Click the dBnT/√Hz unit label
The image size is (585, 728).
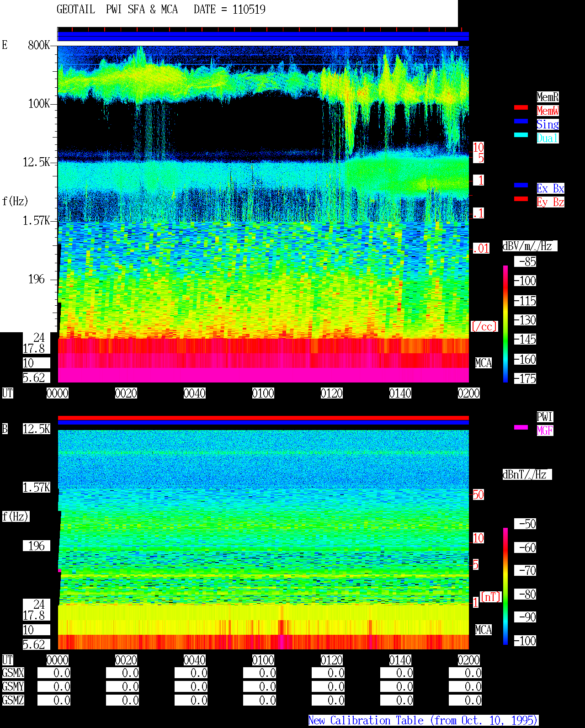pyautogui.click(x=527, y=474)
